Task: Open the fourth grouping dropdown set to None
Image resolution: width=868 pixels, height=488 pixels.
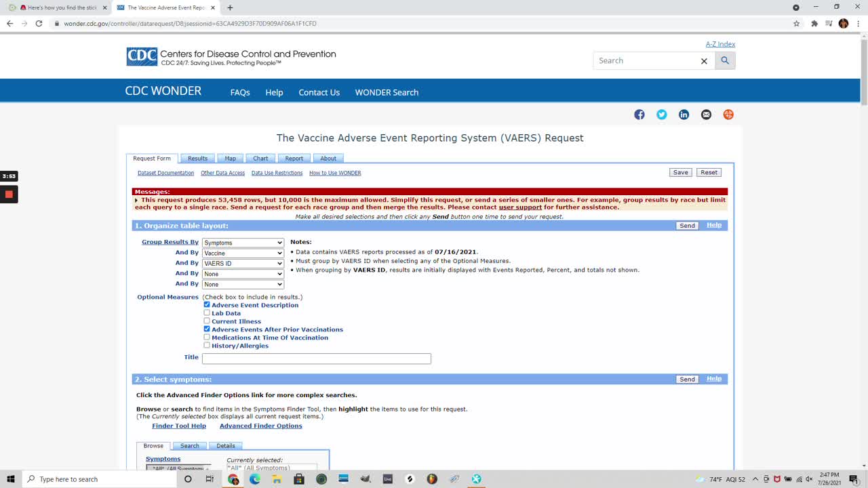Action: tap(243, 274)
